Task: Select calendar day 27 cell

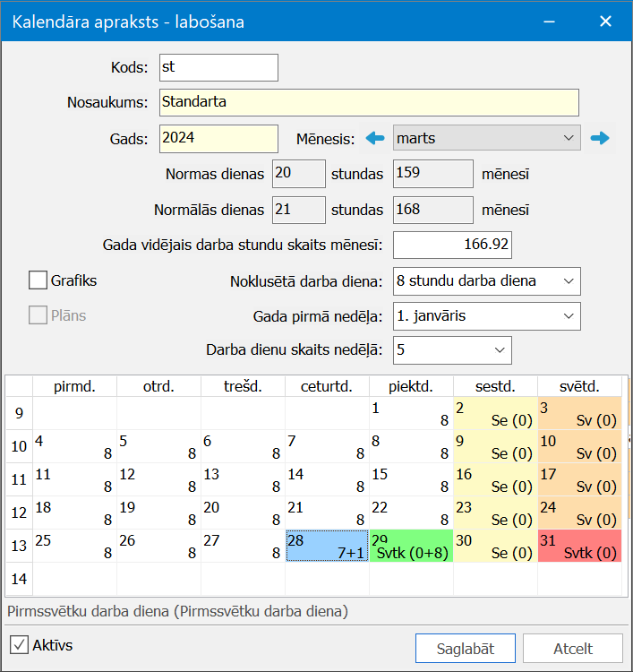Action: pyautogui.click(x=243, y=546)
